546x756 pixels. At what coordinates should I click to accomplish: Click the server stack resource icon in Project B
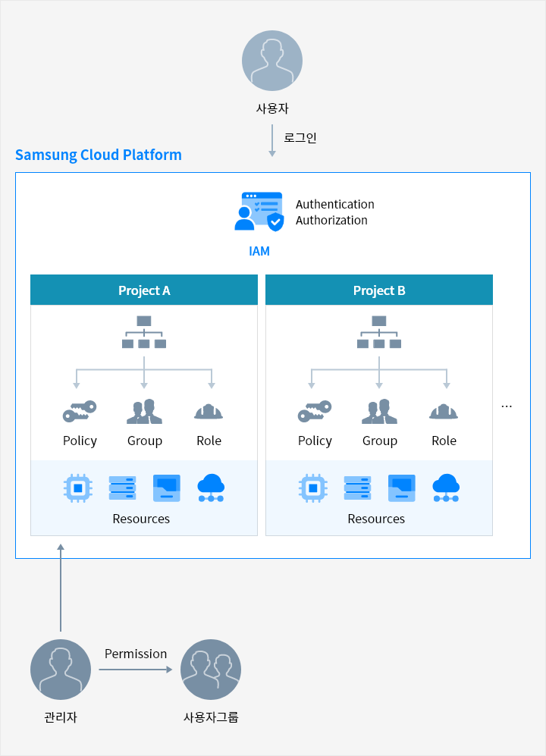tap(357, 488)
